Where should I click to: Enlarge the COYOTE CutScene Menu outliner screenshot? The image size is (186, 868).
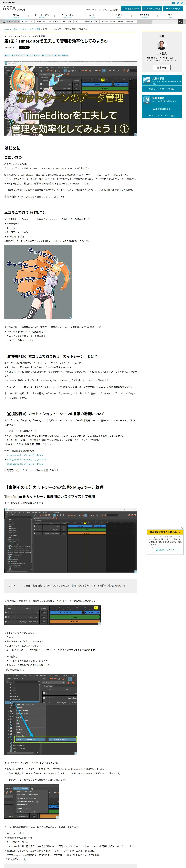click(41, 714)
